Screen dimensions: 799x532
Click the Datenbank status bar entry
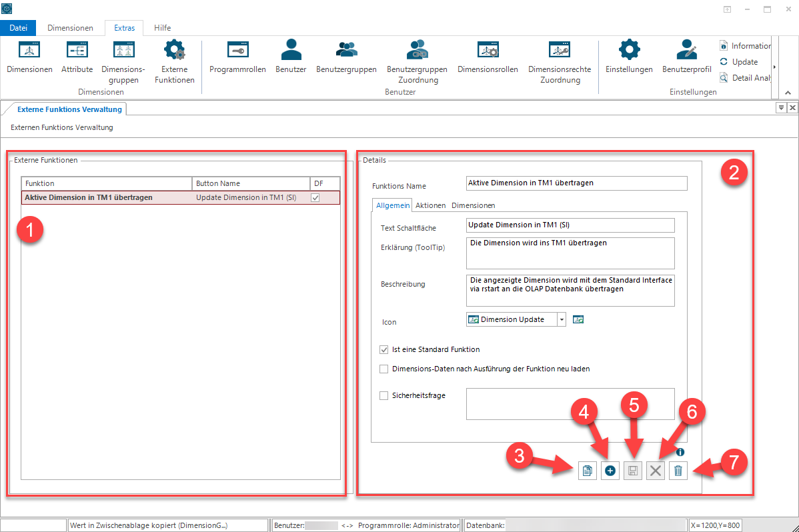pos(576,525)
